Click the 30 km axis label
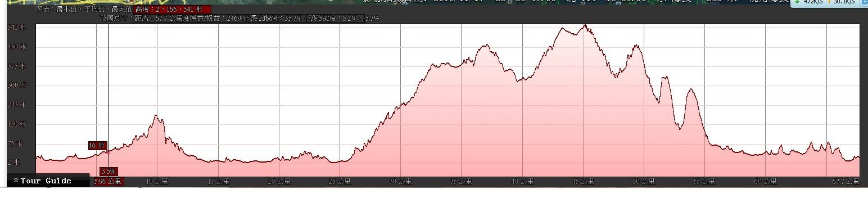 point(401,181)
